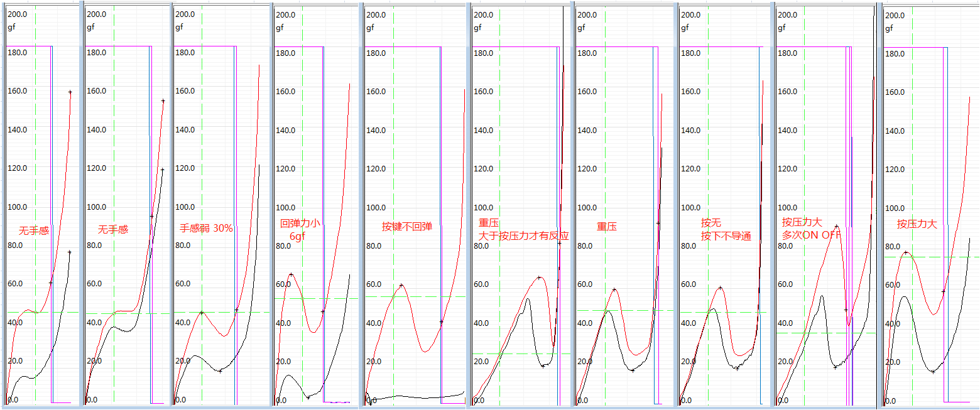Click the "大于按压力才有反应" annotation
This screenshot has width=980, height=410.
coord(523,236)
